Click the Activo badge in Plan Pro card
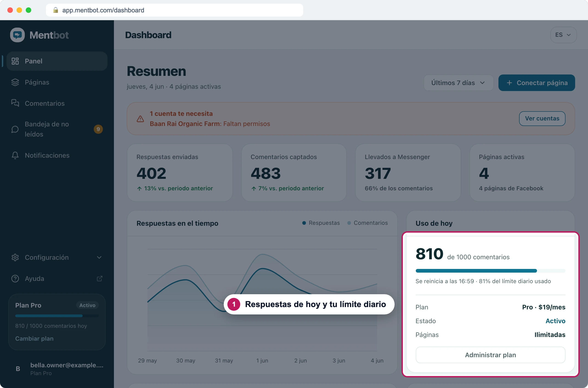The height and width of the screenshot is (388, 588). 87,305
